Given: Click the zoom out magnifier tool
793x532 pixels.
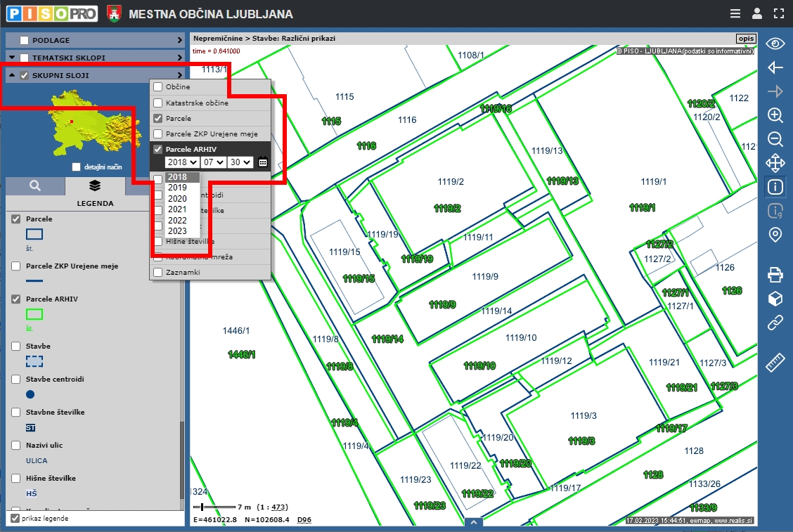Looking at the screenshot, I should point(775,139).
